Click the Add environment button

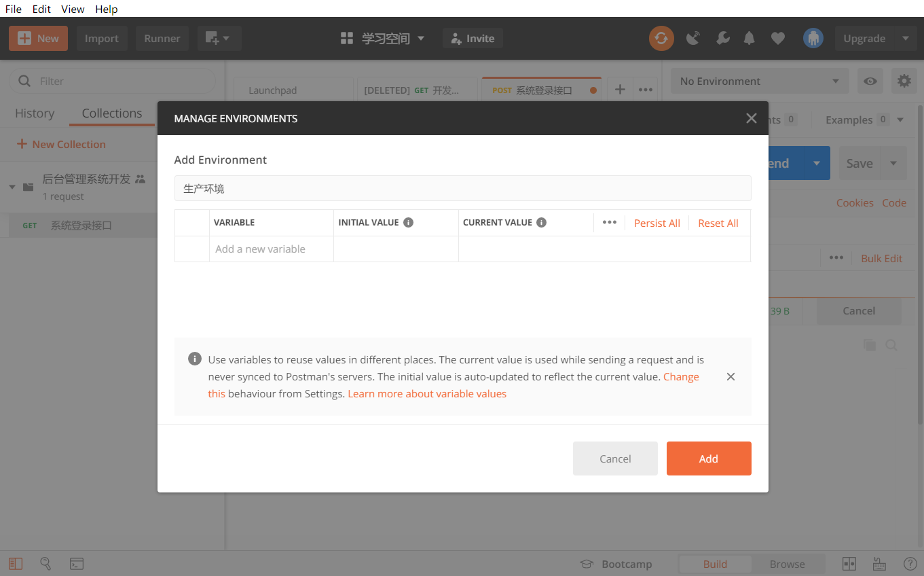click(x=708, y=458)
